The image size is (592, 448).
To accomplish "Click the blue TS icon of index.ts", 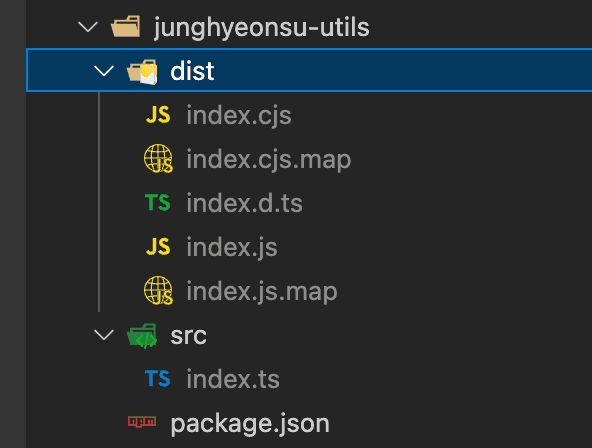I will pyautogui.click(x=158, y=378).
